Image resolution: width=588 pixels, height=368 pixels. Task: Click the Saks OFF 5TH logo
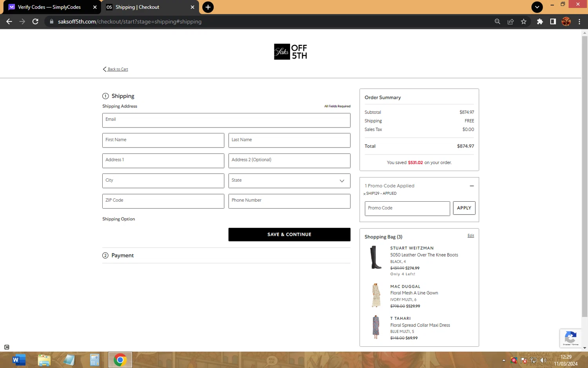tap(290, 52)
